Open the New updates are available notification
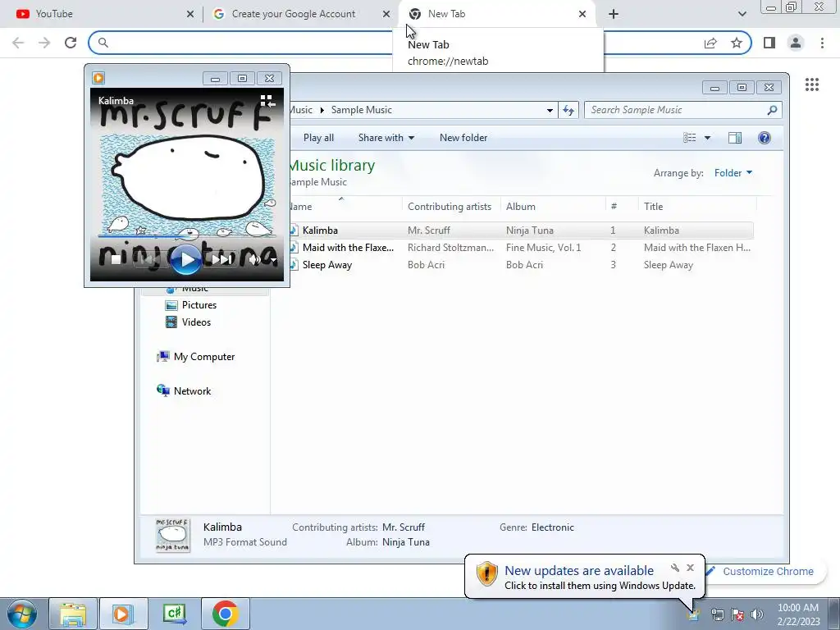840x630 pixels. point(578,571)
